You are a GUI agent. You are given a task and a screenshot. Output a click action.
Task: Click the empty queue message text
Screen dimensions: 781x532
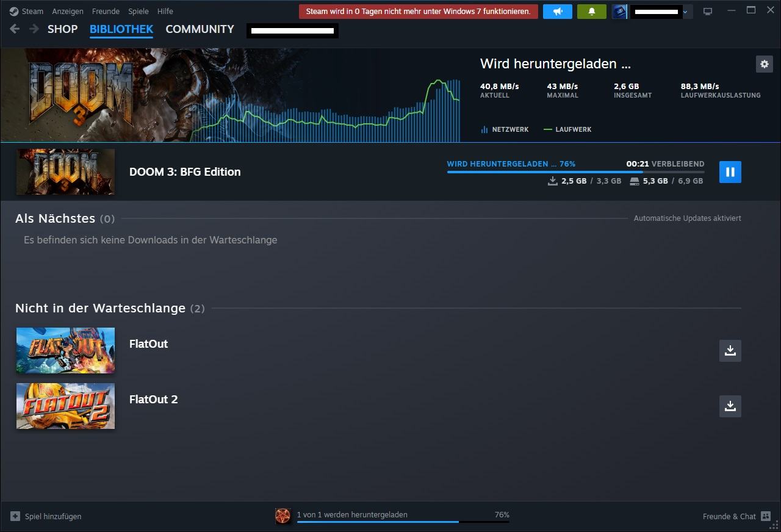pyautogui.click(x=150, y=240)
